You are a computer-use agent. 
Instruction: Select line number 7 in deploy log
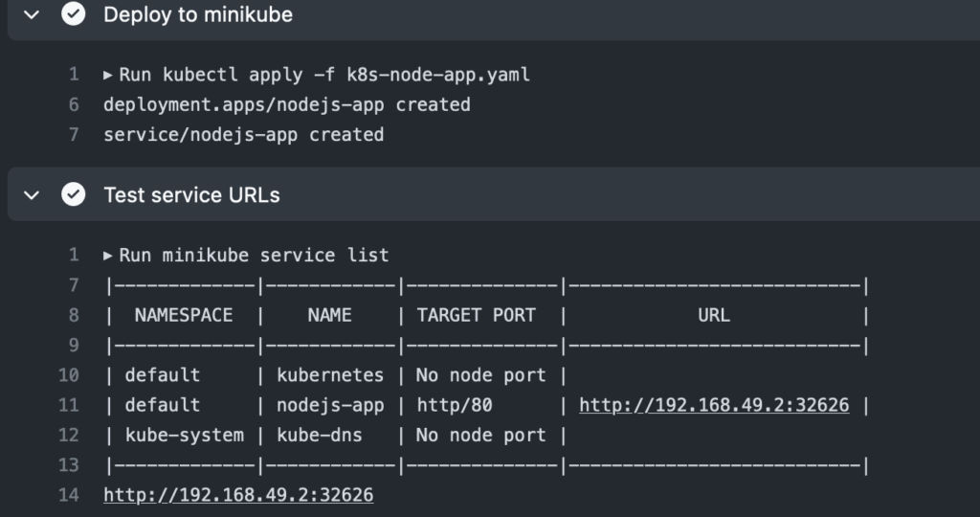click(x=74, y=135)
